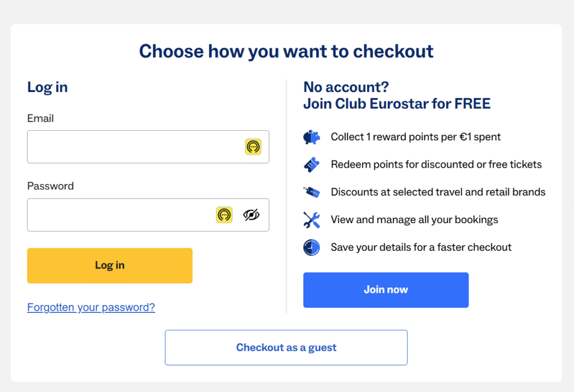Click the price tag discounts icon
The width and height of the screenshot is (574, 392).
tap(312, 192)
